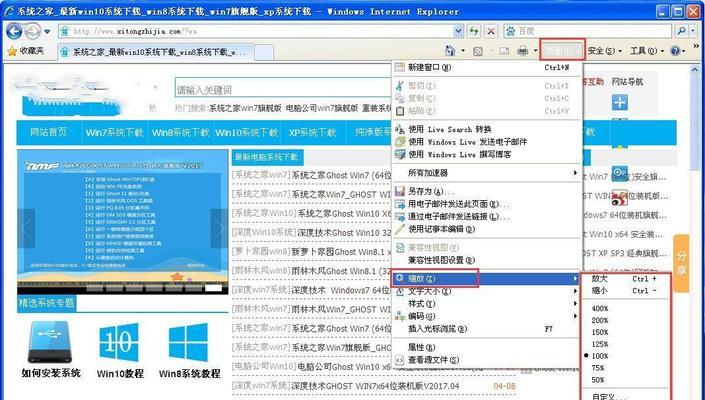Click the Win10教程 logo icon
The image size is (705, 400).
pos(119,342)
